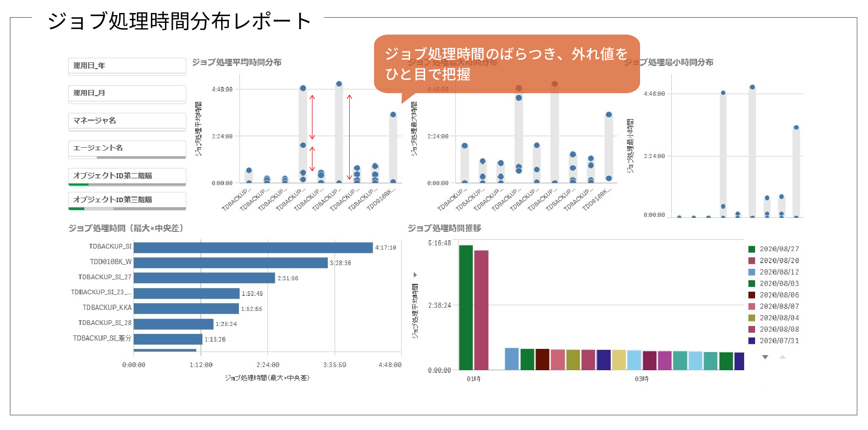Select the オブジェクトID第二階層 filter box
Viewport: 868px width, 430px height.
click(x=127, y=176)
